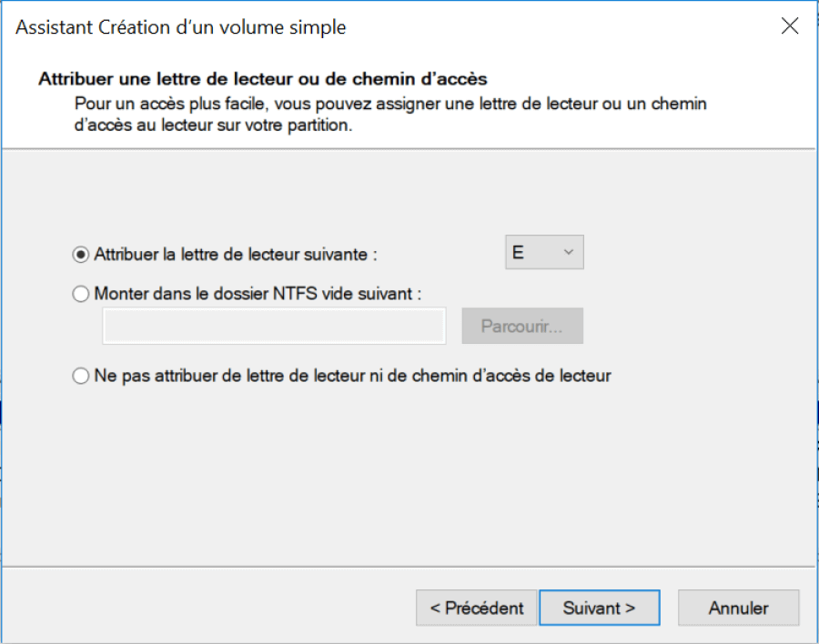
Task: Click the dropdown chevron beside letter E
Action: point(569,252)
